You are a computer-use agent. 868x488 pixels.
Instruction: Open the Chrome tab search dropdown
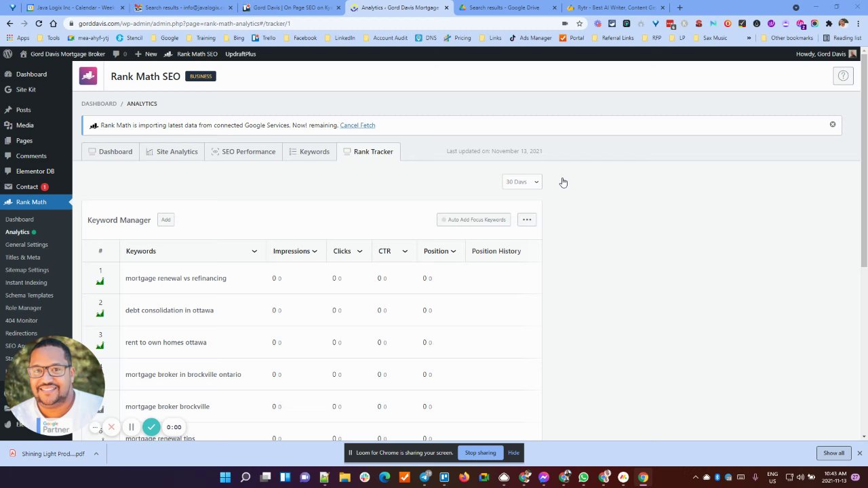[796, 7]
